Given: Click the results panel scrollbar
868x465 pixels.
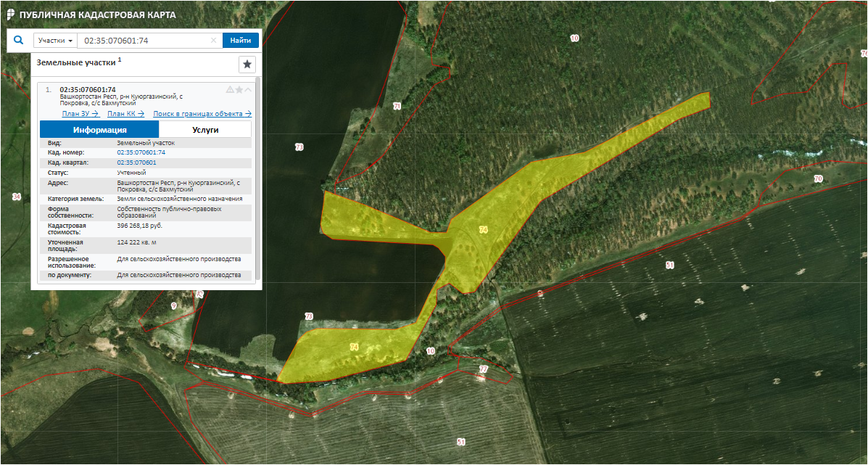Looking at the screenshot, I should pyautogui.click(x=257, y=181).
